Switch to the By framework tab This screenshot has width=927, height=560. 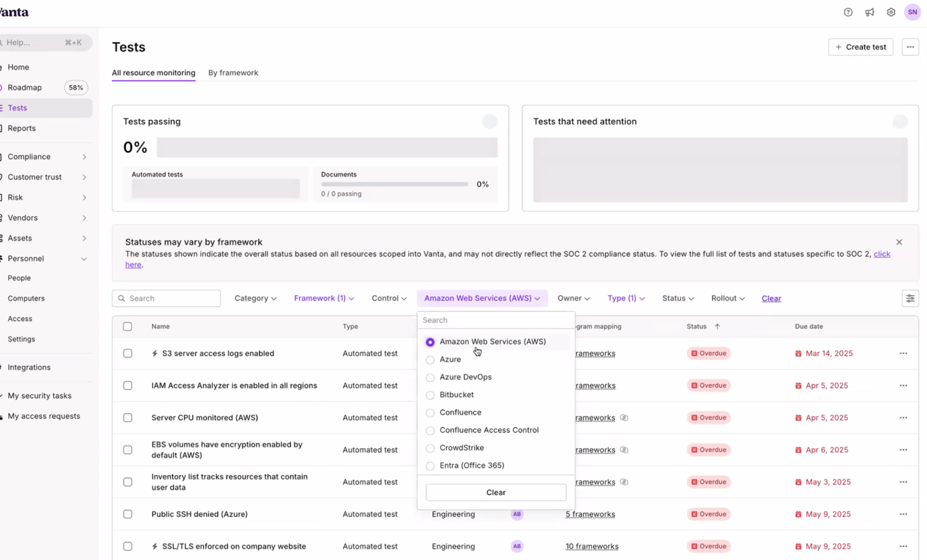click(x=233, y=73)
